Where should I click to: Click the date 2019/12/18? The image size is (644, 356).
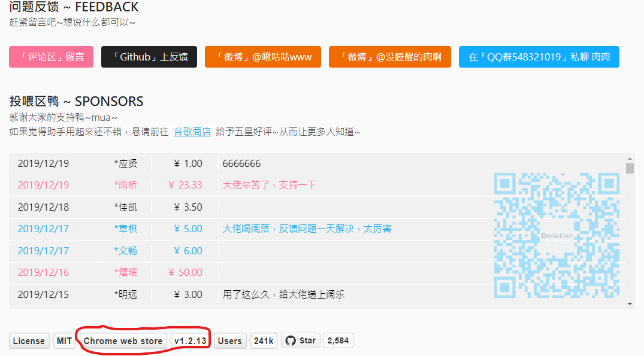coord(43,207)
